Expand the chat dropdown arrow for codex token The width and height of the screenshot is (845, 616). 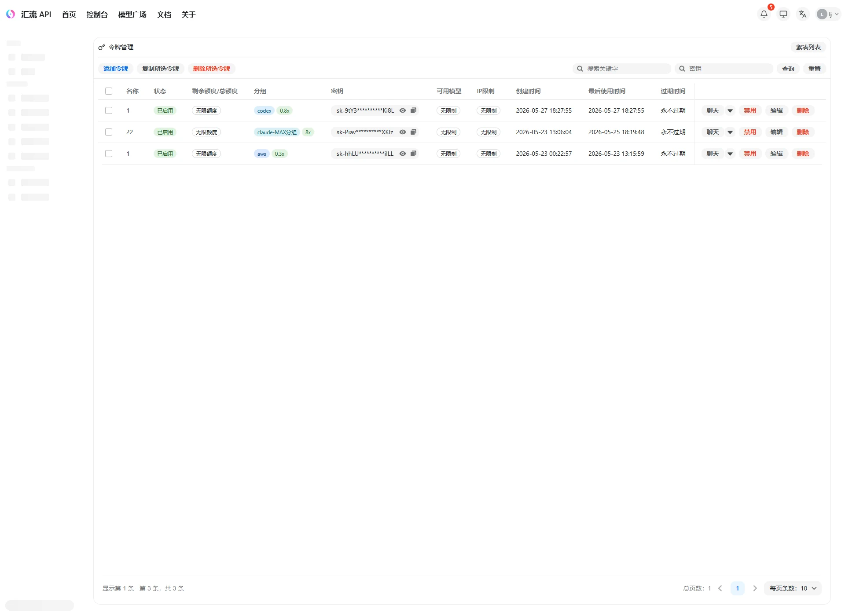(730, 110)
